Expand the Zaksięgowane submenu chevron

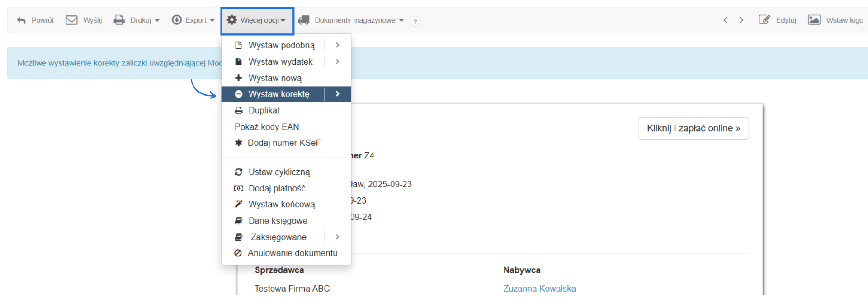[x=337, y=237]
